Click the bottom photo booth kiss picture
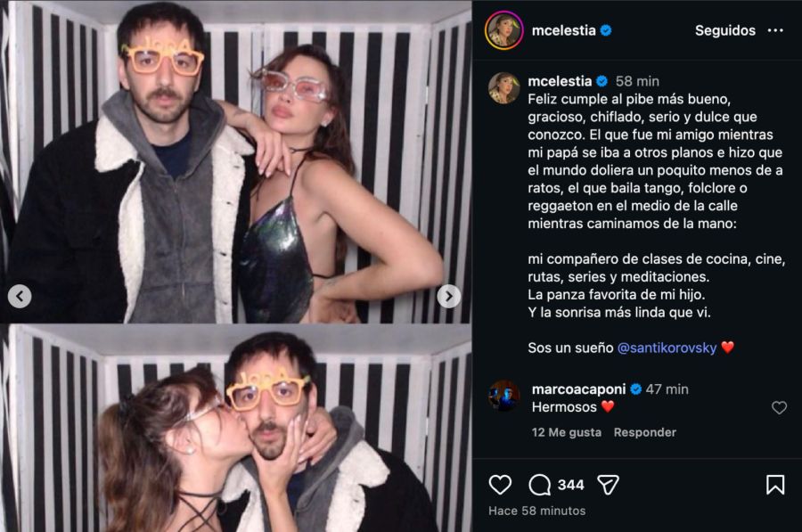Viewport: 802px width, 532px height. click(235, 428)
